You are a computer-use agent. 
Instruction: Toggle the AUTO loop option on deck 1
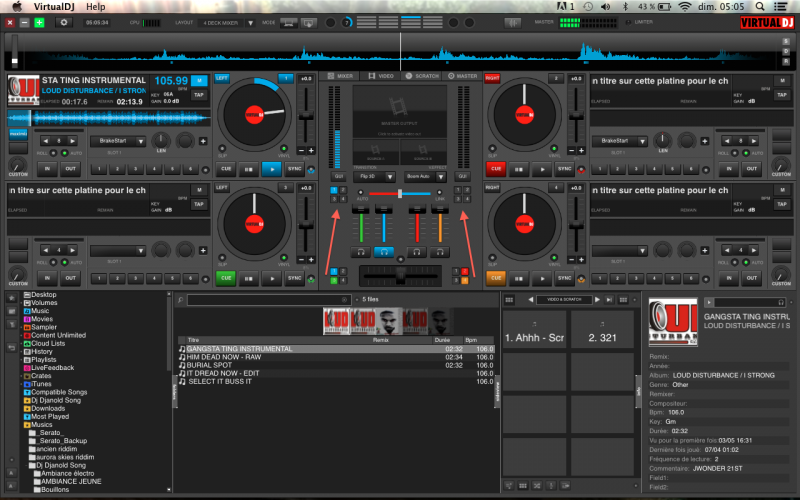64,153
